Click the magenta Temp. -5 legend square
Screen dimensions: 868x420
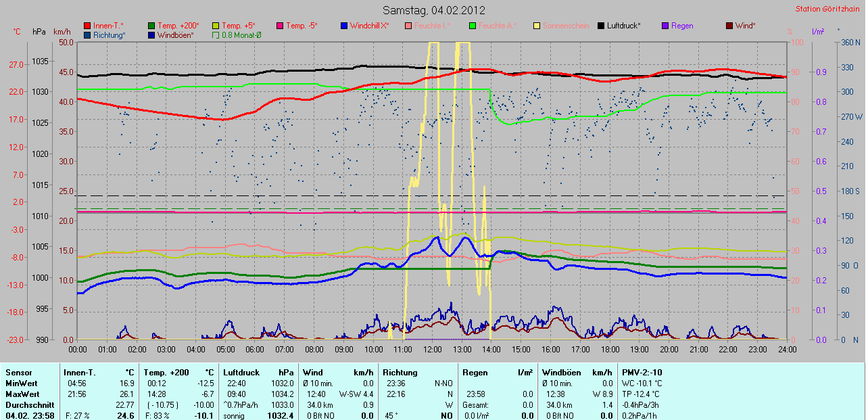pyautogui.click(x=280, y=26)
